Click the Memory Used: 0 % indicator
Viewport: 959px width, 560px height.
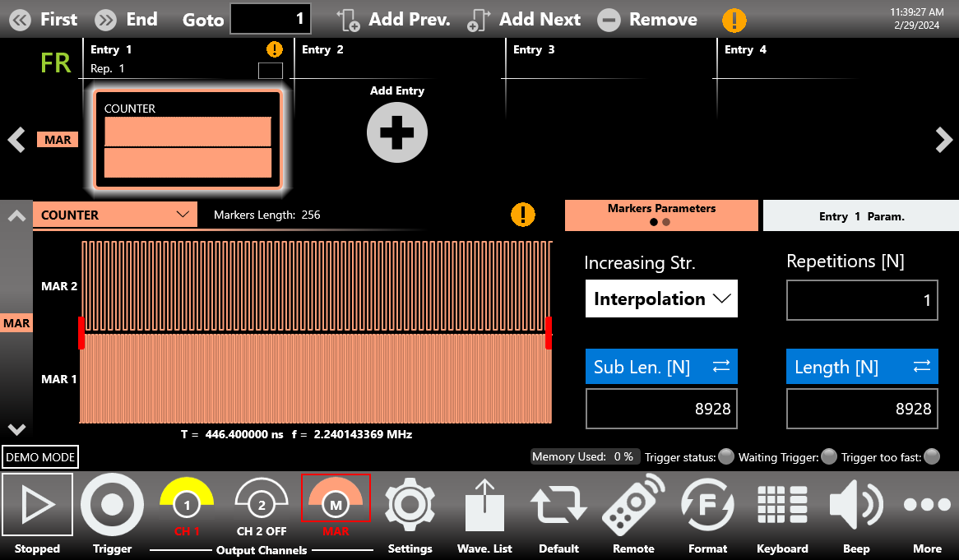(x=585, y=456)
